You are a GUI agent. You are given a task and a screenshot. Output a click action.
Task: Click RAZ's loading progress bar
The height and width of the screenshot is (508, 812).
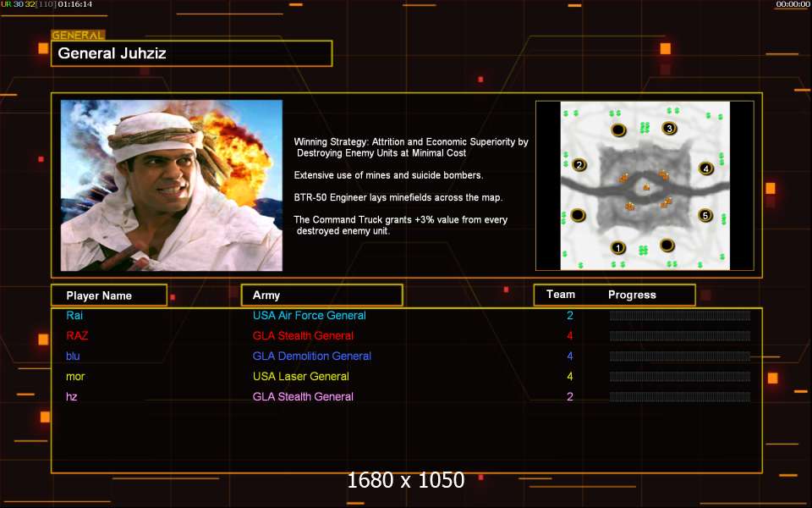click(680, 336)
